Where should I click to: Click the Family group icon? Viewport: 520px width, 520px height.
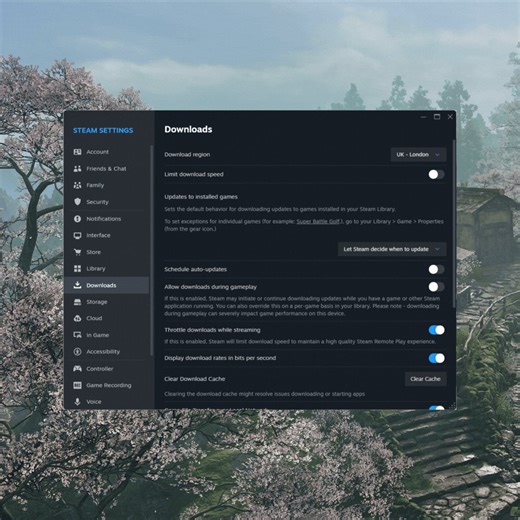coord(77,185)
